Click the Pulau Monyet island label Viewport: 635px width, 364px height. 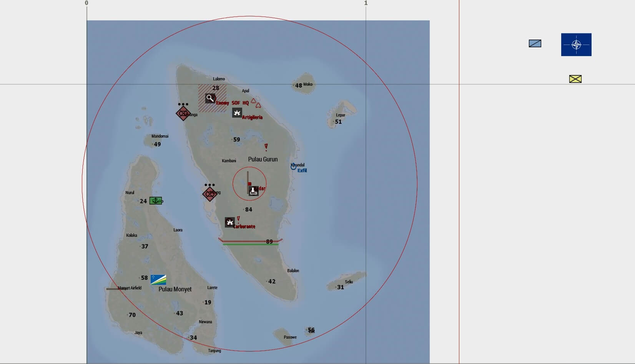[x=175, y=289]
